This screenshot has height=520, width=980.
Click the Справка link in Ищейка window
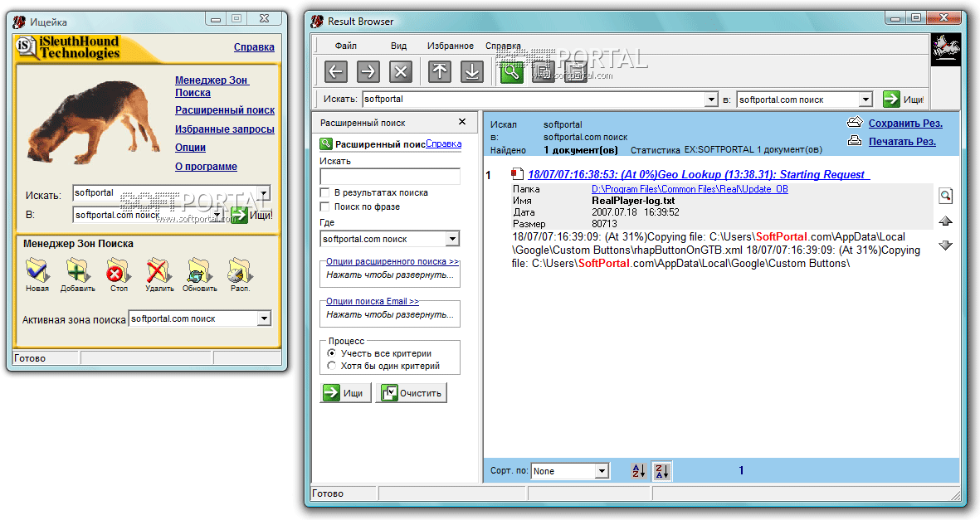click(x=255, y=47)
